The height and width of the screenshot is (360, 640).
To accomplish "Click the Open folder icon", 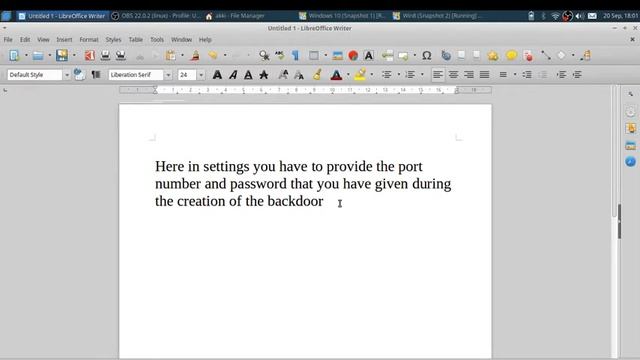I will (38, 56).
